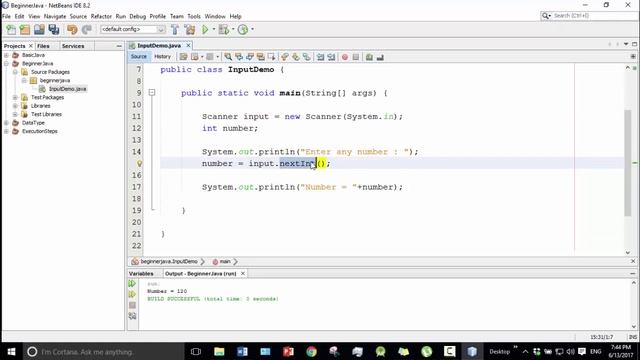640x360 pixels.
Task: Open the Navigate menu
Action: click(55, 16)
